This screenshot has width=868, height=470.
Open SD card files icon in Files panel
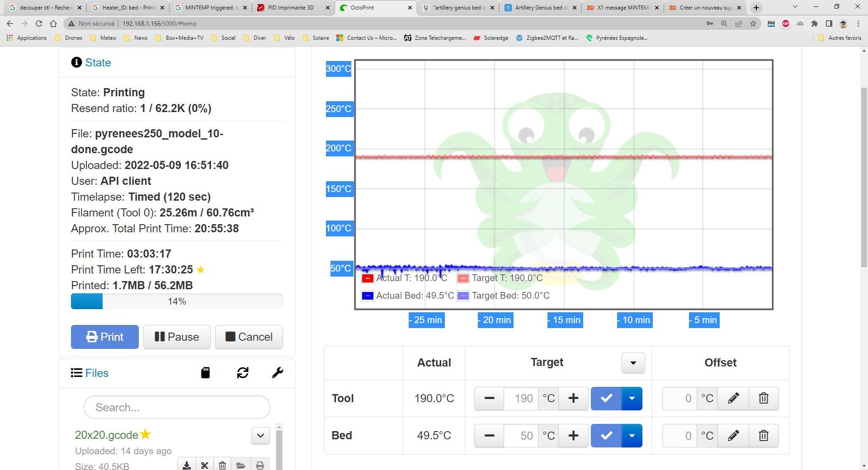pyautogui.click(x=205, y=373)
